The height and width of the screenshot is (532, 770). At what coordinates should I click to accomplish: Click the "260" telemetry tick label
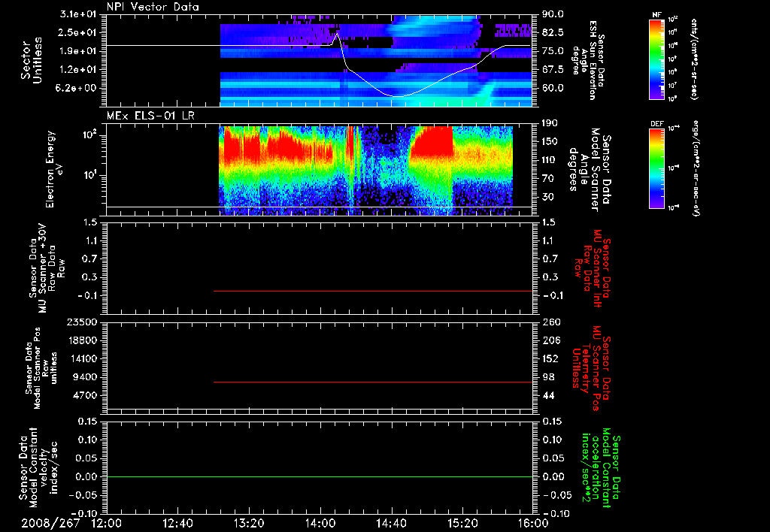(x=550, y=322)
